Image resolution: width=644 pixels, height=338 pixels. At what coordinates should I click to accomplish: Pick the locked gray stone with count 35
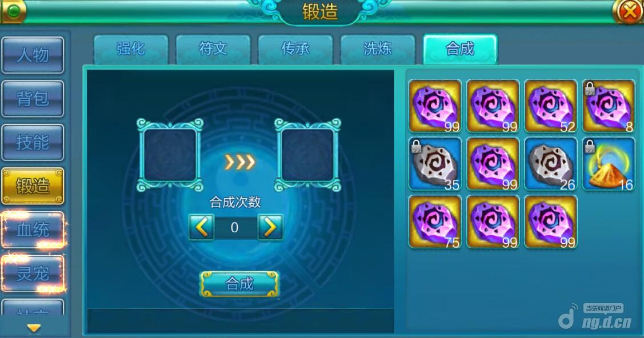(435, 164)
